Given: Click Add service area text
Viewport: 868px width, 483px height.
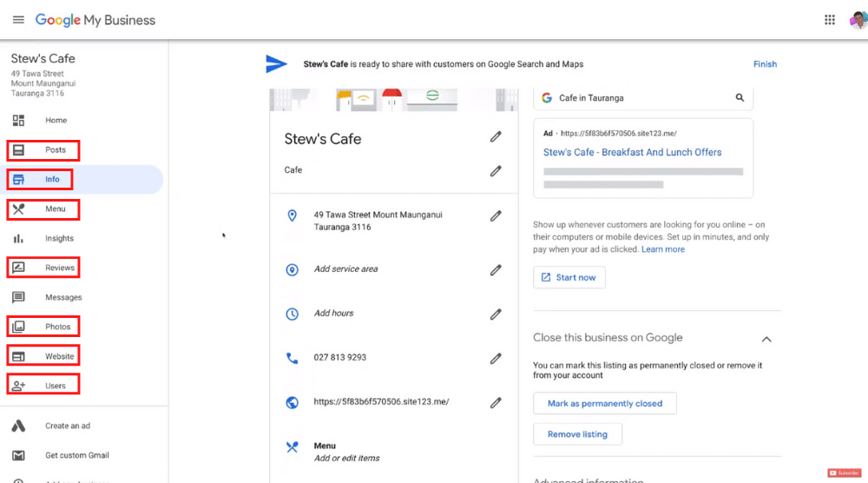Looking at the screenshot, I should click(x=346, y=269).
